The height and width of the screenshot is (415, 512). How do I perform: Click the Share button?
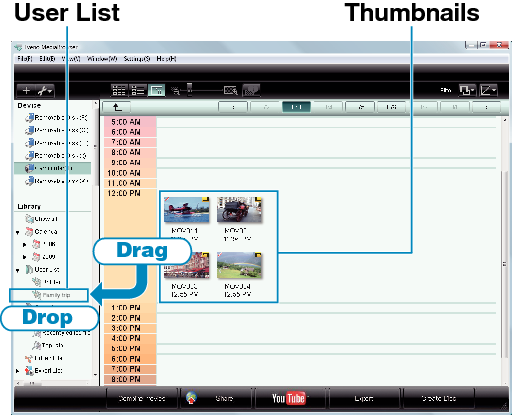(215, 398)
